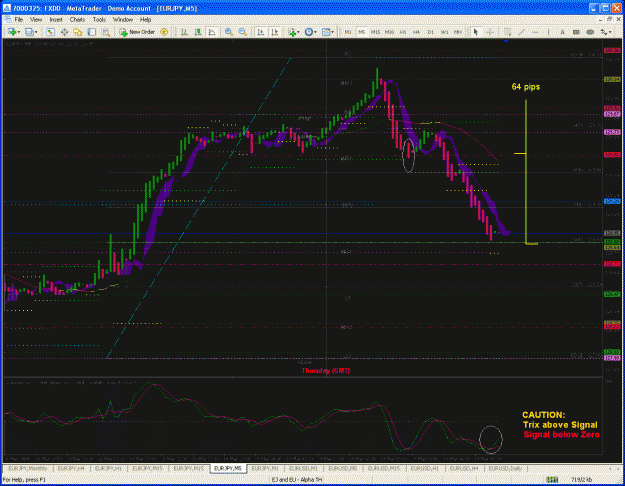625x486 pixels.
Task: Select the Vertical Line tool
Action: tap(549, 32)
